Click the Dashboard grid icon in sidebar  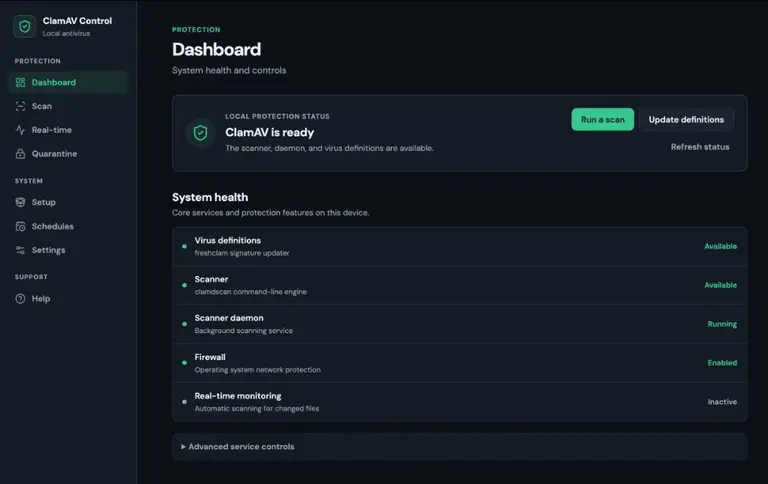pos(20,82)
